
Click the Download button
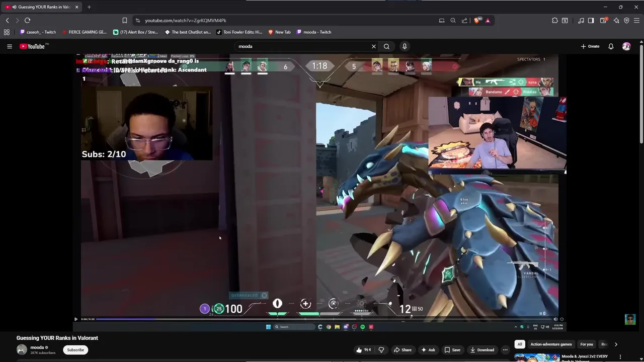point(482,350)
